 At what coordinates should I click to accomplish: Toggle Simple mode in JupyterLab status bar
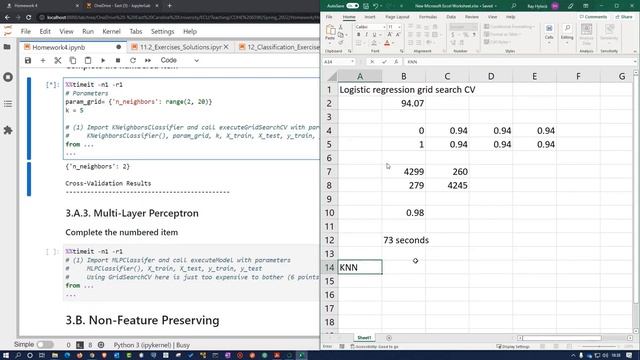(44, 345)
